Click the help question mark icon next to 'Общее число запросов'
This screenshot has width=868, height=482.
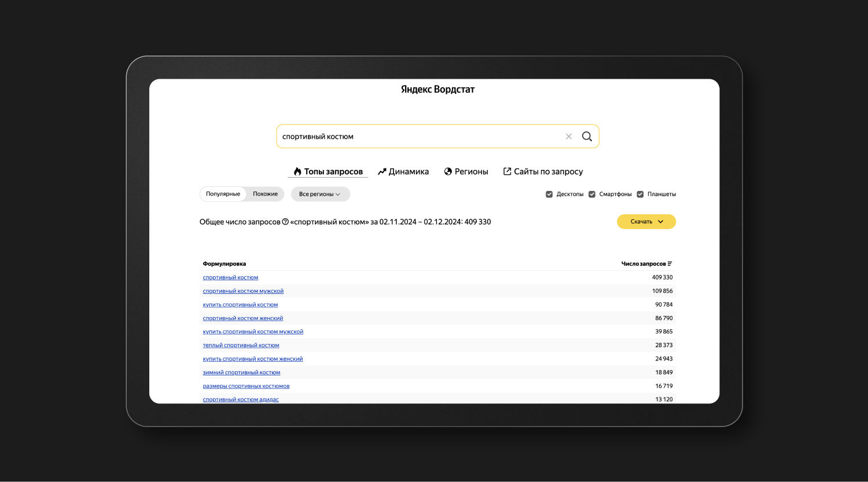click(x=285, y=222)
